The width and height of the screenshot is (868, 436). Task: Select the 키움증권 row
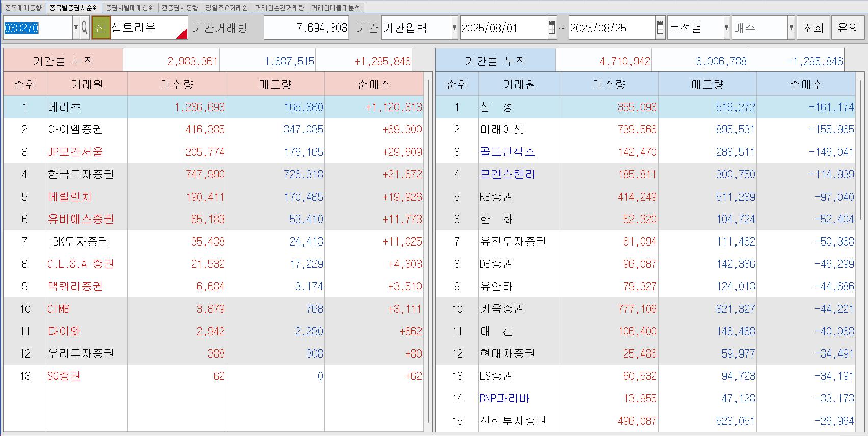645,309
